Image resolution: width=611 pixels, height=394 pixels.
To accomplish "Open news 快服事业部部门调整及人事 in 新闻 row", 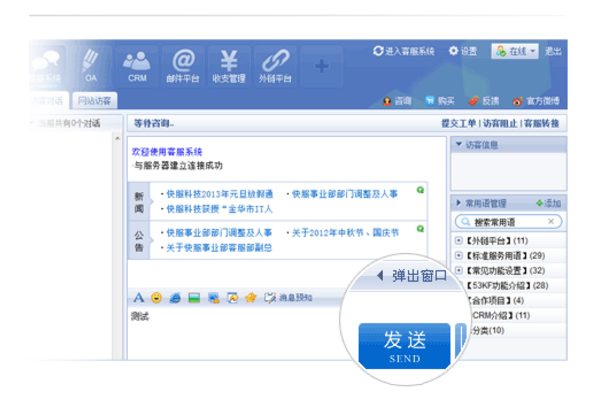I will [345, 194].
